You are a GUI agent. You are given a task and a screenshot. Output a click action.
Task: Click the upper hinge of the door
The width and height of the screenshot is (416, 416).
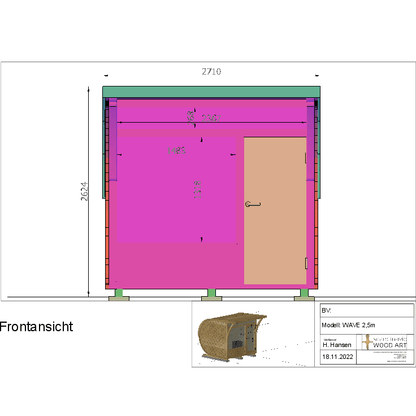(x=306, y=158)
